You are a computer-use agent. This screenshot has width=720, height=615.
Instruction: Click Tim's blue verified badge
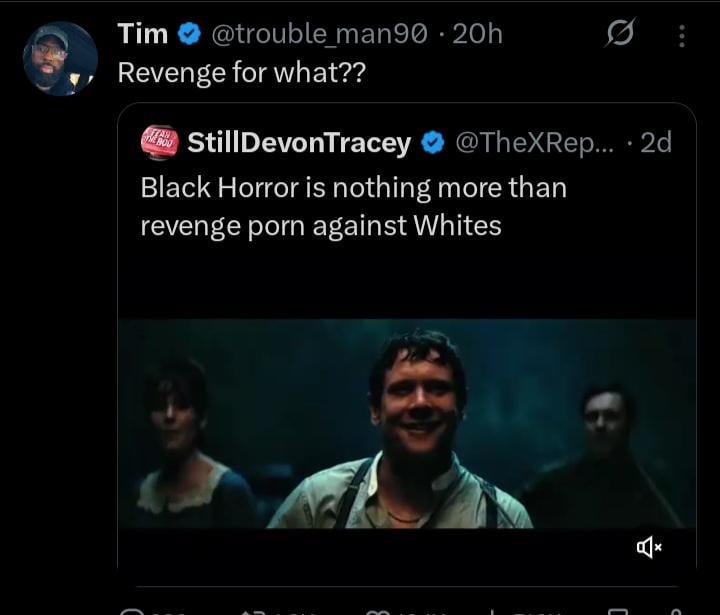point(188,35)
